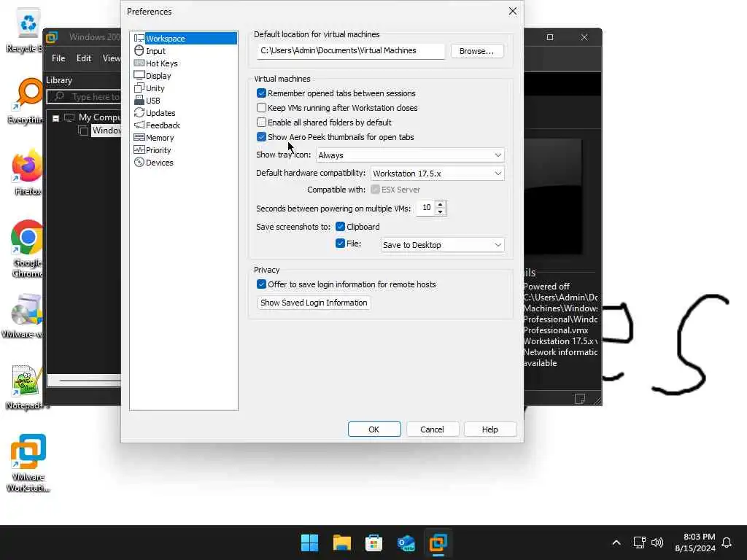Open the Edit menu in VMware window

(84, 58)
